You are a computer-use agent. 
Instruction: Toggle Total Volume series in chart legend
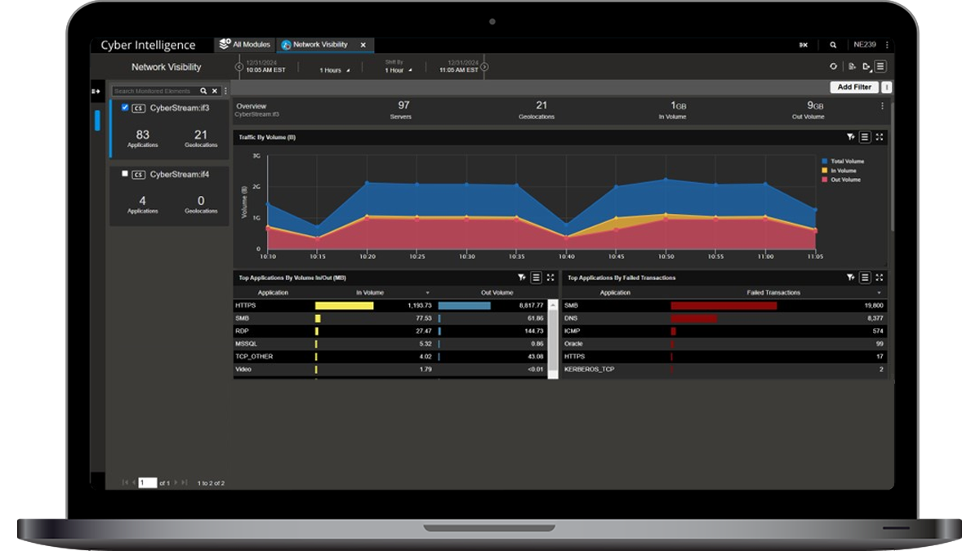[846, 162]
